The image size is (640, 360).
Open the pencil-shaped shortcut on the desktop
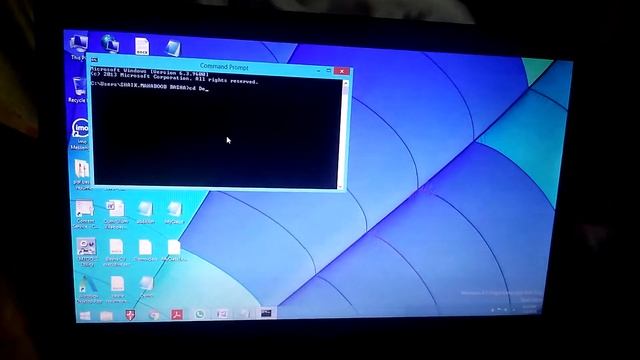coord(89,289)
